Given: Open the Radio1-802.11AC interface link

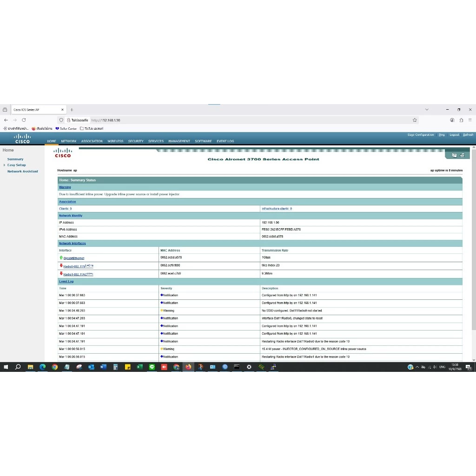Looking at the screenshot, I should coord(78,274).
